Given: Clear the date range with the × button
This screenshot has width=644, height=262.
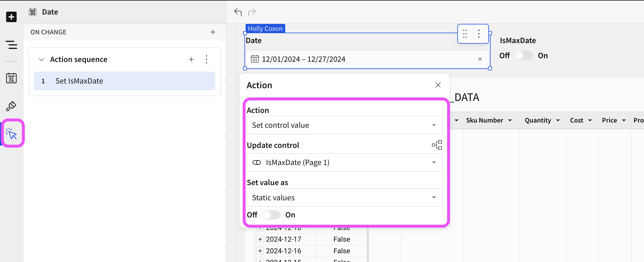Looking at the screenshot, I should [x=480, y=59].
